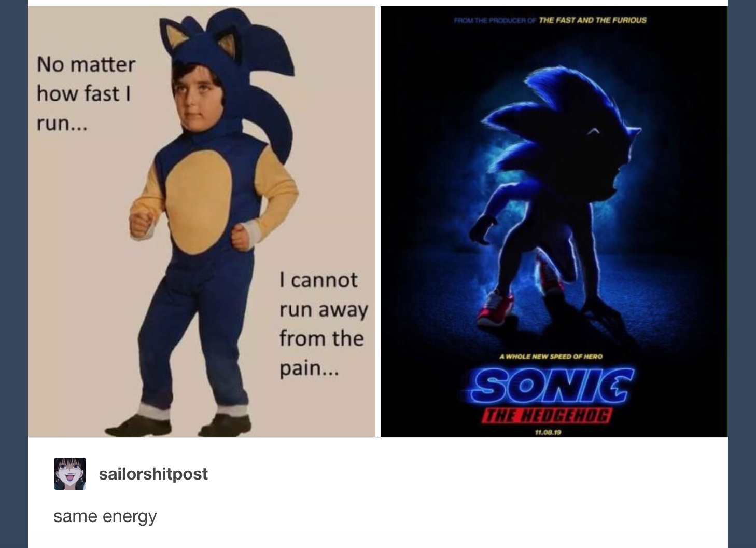Open the kid in Sonic costume image

(202, 222)
